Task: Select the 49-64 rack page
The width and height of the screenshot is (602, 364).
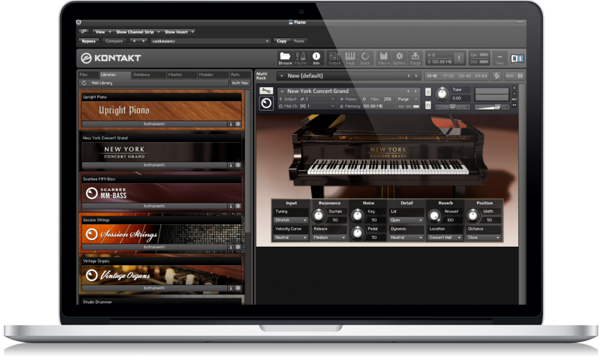Action: coord(481,76)
